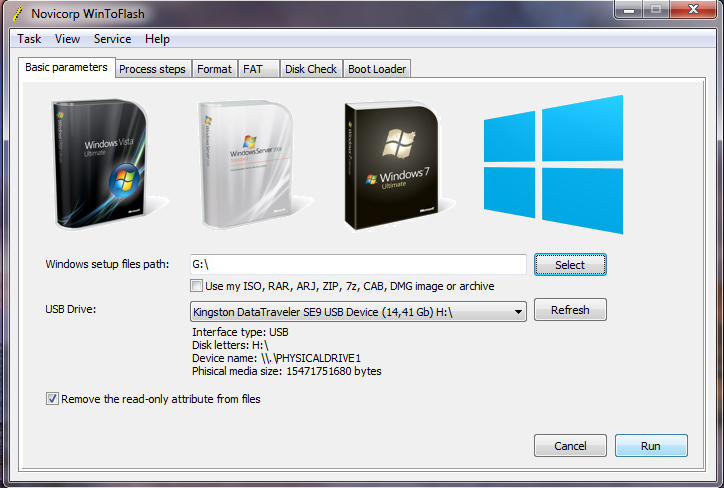724x488 pixels.
Task: Open the View menu
Action: (x=67, y=39)
